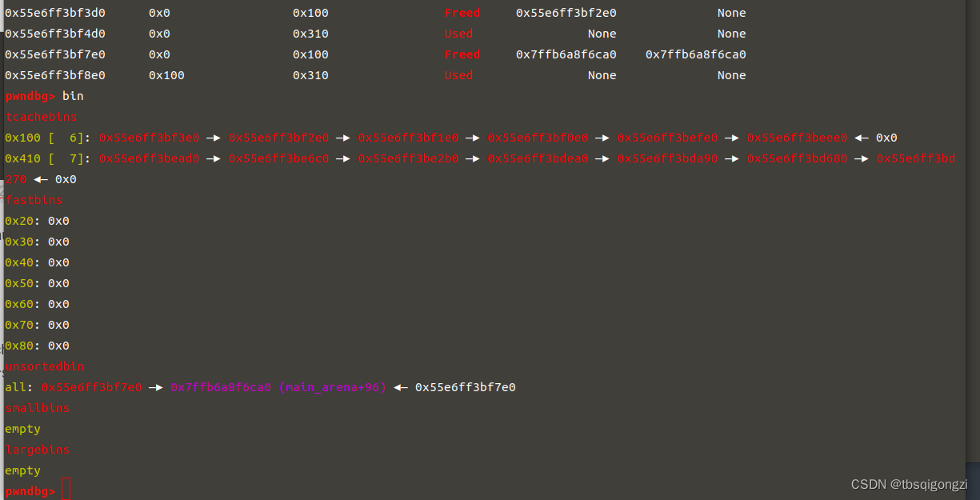
Task: Select the empty label under largebins
Action: (22, 470)
